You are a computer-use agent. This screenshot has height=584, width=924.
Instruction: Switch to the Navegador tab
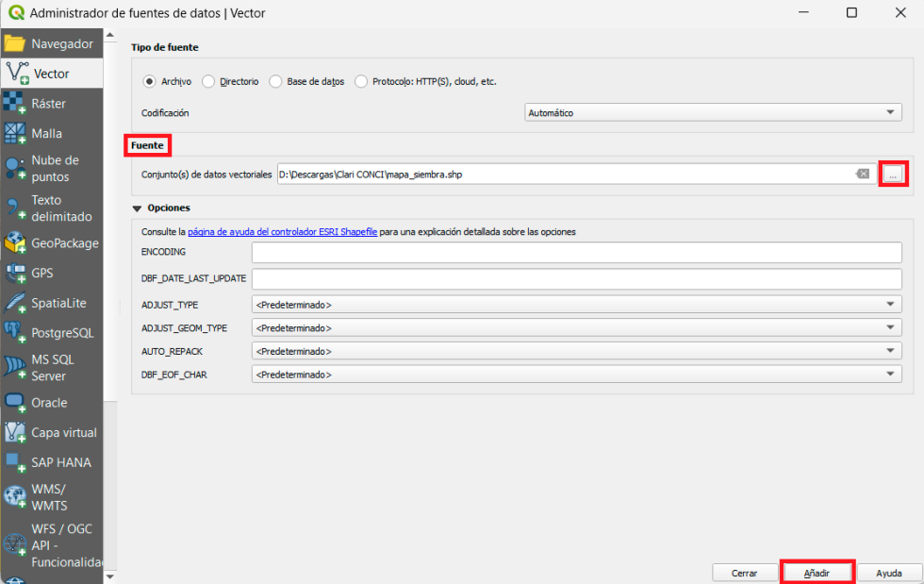pos(52,43)
